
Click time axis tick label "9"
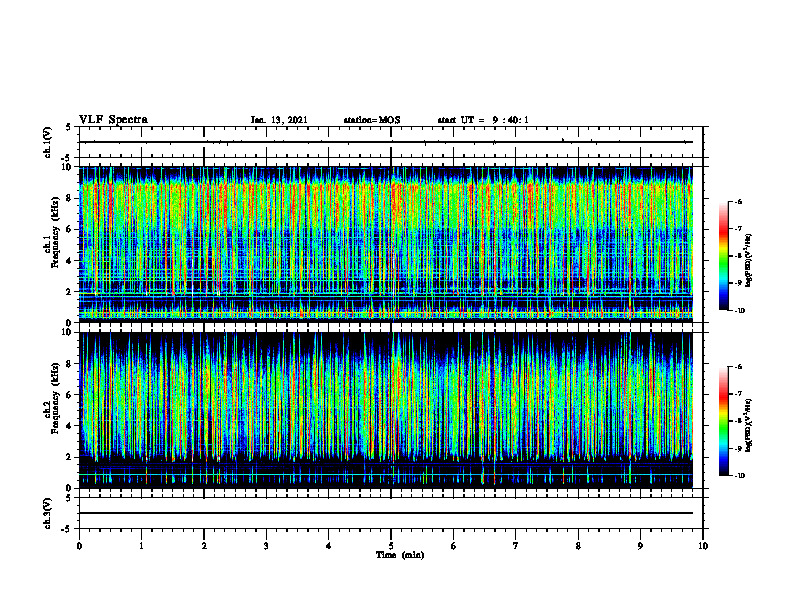pos(640,546)
